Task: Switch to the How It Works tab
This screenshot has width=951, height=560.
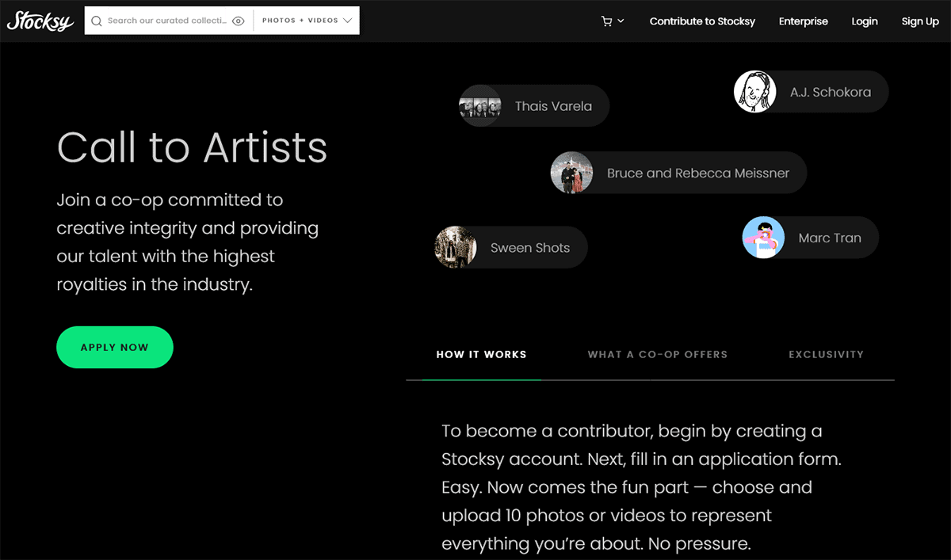Action: (x=482, y=354)
